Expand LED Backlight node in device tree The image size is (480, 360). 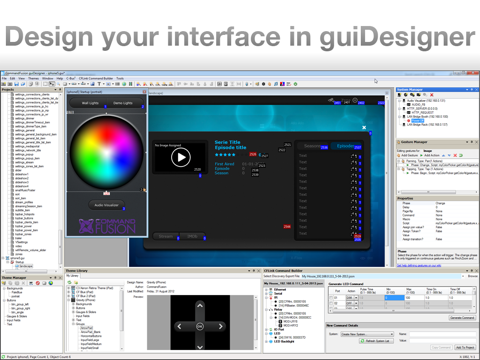pyautogui.click(x=267, y=341)
